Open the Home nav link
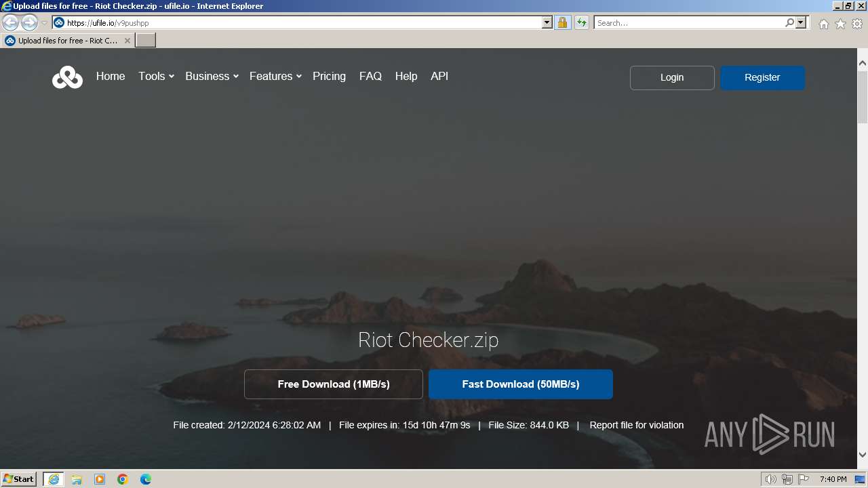Screen dimensions: 868x488 (x=111, y=77)
